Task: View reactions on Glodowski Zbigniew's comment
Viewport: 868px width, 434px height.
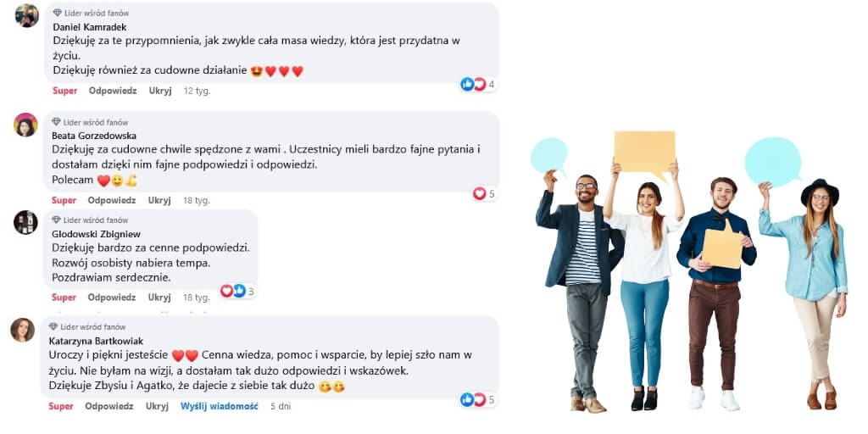Action: (x=237, y=291)
